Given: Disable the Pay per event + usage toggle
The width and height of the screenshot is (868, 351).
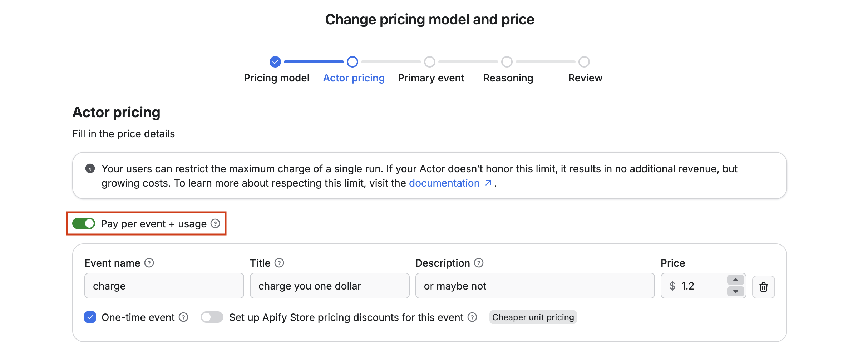Looking at the screenshot, I should (x=84, y=223).
